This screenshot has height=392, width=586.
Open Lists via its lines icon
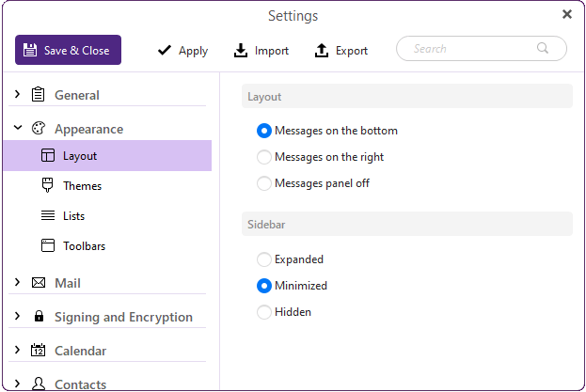[47, 216]
